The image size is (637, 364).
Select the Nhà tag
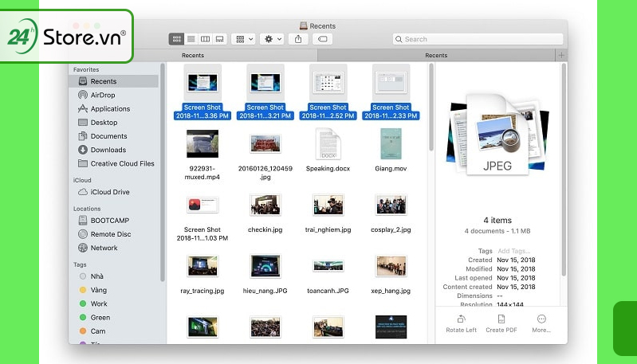click(x=113, y=276)
